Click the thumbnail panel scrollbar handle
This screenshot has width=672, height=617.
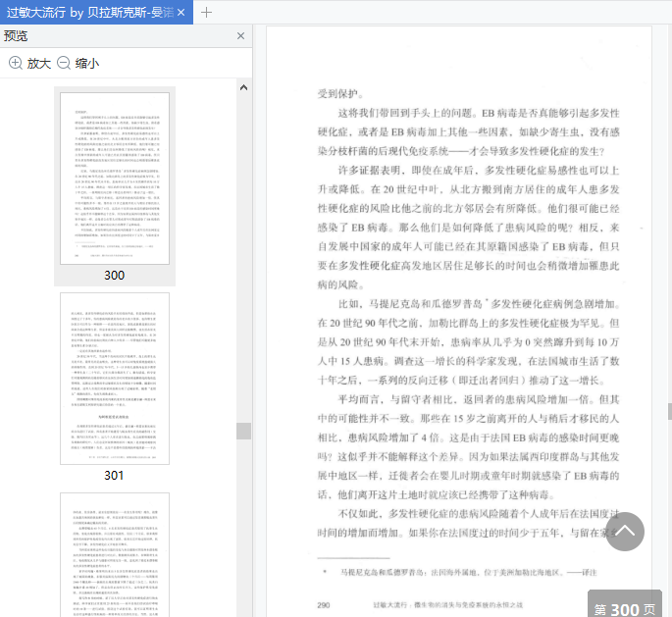pos(244,431)
